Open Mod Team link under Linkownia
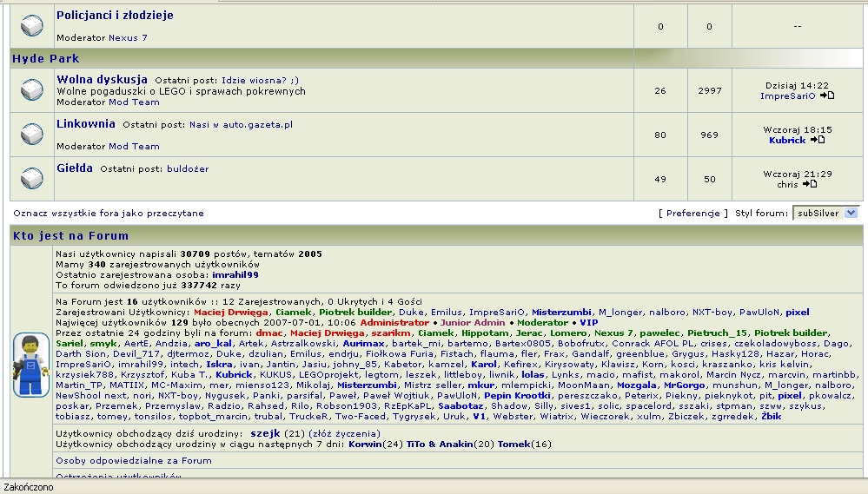 134,146
